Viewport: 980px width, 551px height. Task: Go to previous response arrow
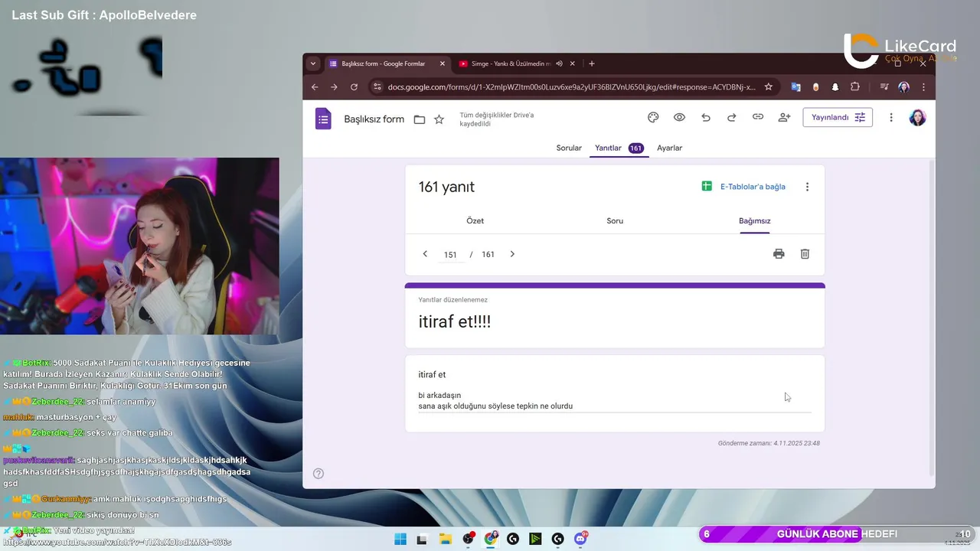[425, 254]
